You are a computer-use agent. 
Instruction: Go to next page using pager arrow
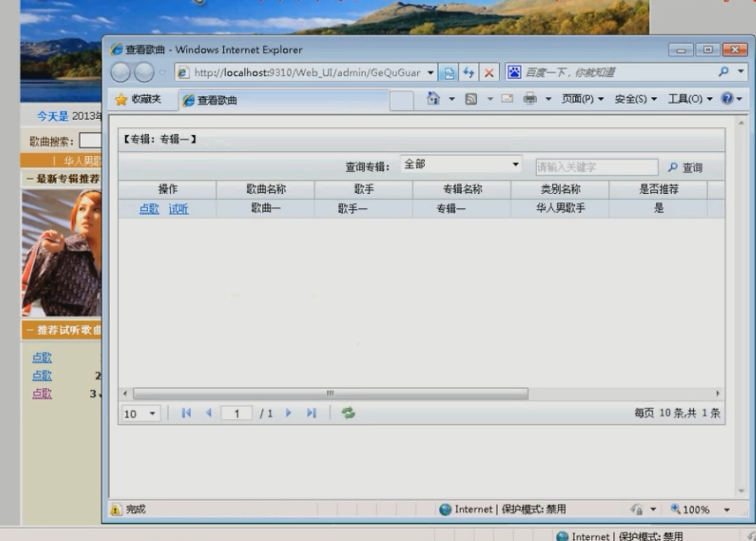288,413
